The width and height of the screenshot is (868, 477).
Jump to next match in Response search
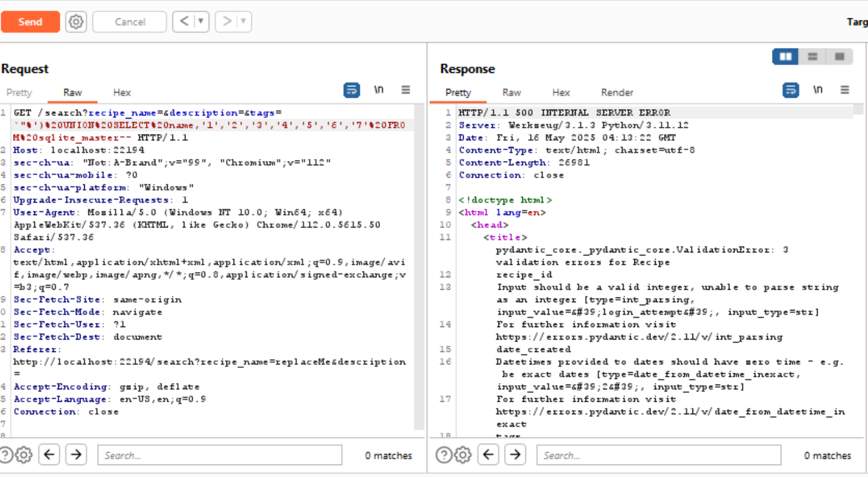click(515, 455)
